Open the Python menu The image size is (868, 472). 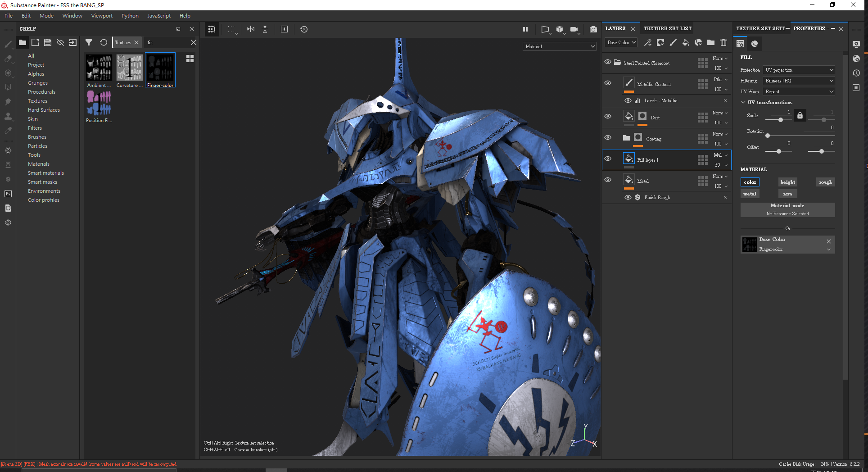click(130, 16)
